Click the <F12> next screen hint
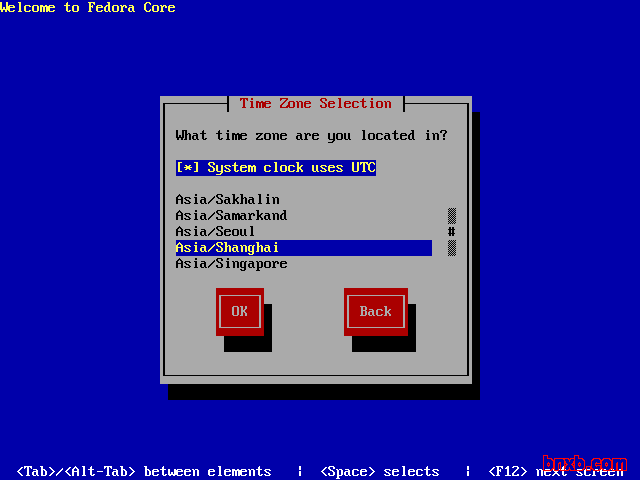 click(555, 472)
